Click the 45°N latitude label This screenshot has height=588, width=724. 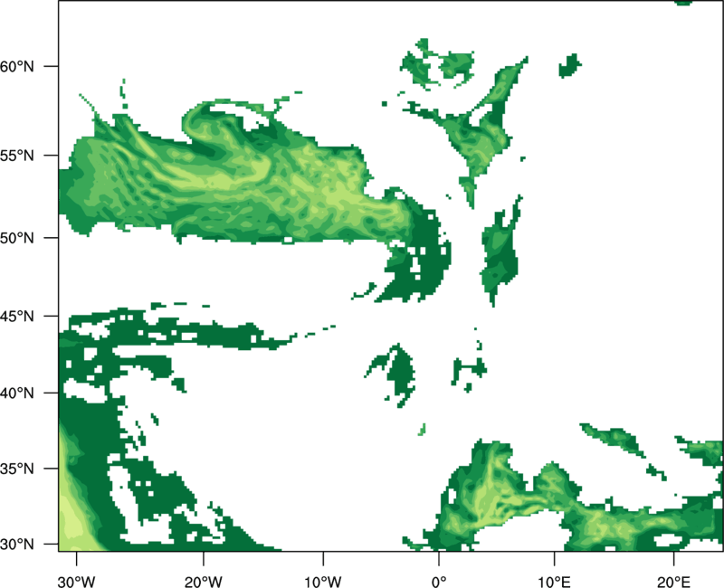[x=17, y=316]
